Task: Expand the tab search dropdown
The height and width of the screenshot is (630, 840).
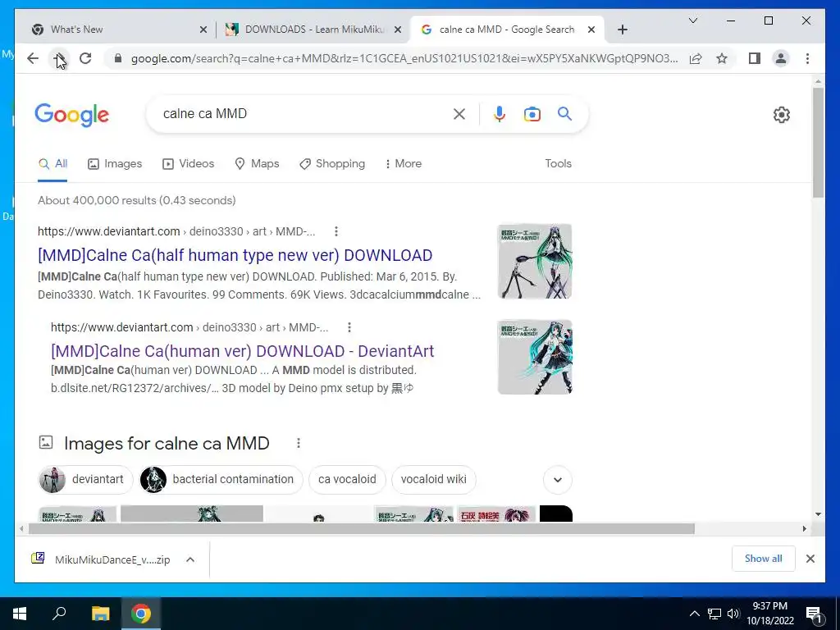Action: 692,21
